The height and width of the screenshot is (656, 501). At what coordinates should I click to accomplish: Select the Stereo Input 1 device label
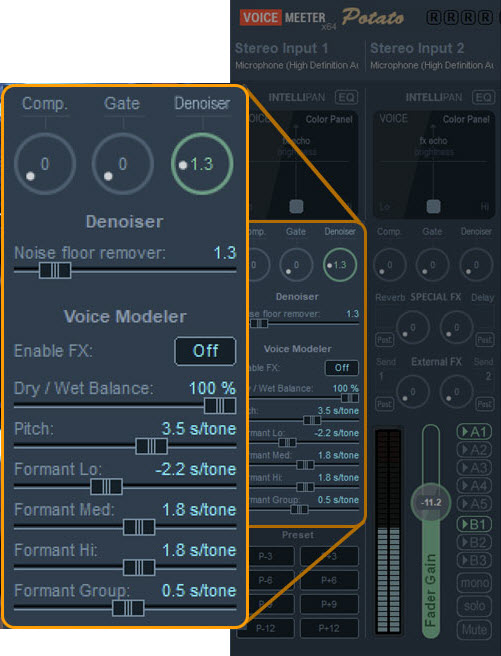297,65
